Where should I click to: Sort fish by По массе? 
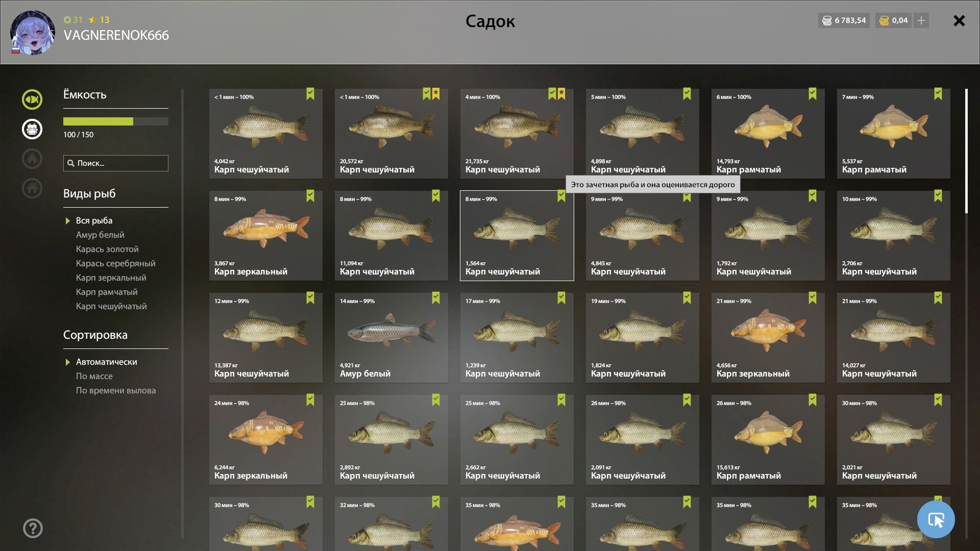click(x=94, y=376)
